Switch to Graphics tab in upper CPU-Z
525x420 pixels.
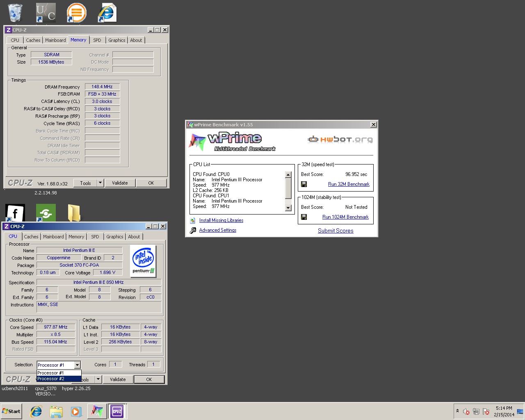[117, 40]
